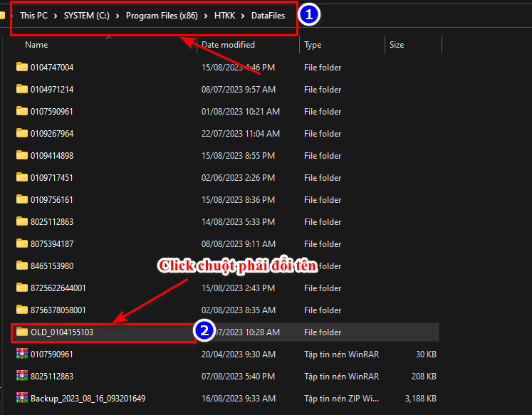Viewport: 532px width, 415px height.
Task: Click folder icon of 0104747004
Action: (x=21, y=68)
